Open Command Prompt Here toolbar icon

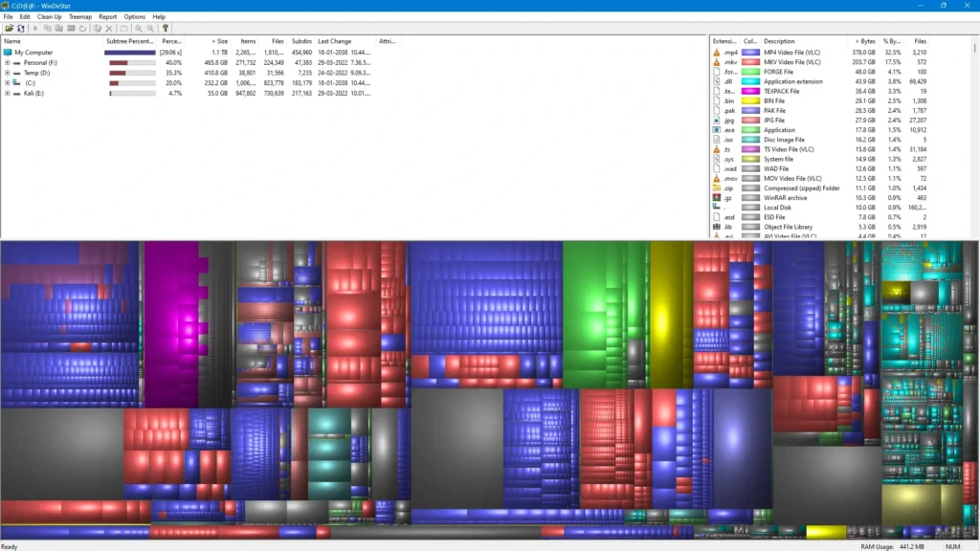tap(72, 29)
